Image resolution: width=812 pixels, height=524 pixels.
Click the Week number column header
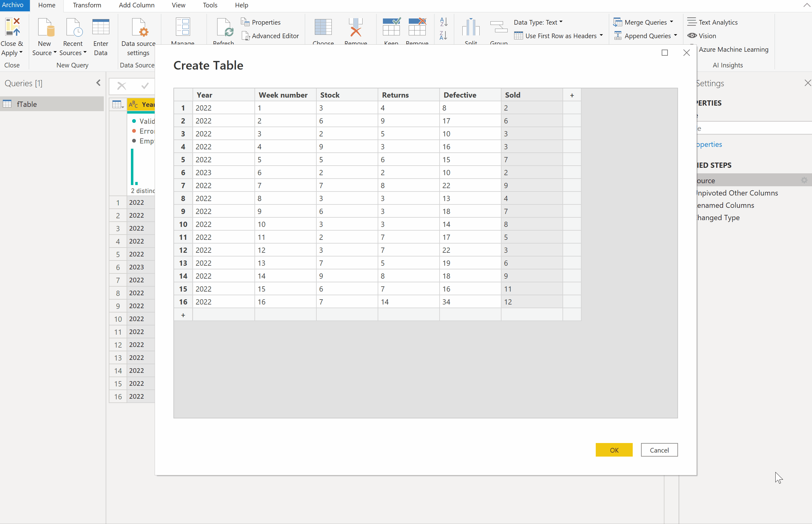coord(285,95)
